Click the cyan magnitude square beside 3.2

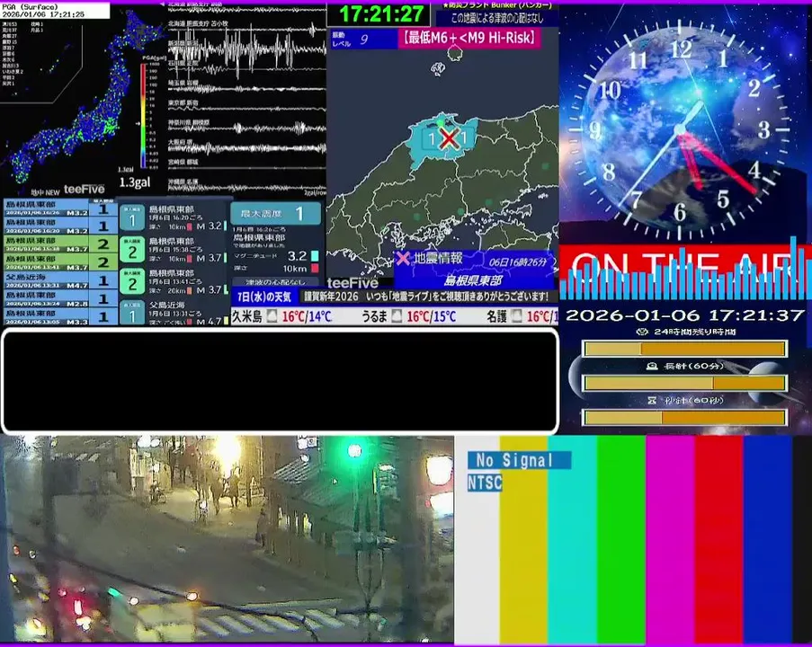(315, 256)
